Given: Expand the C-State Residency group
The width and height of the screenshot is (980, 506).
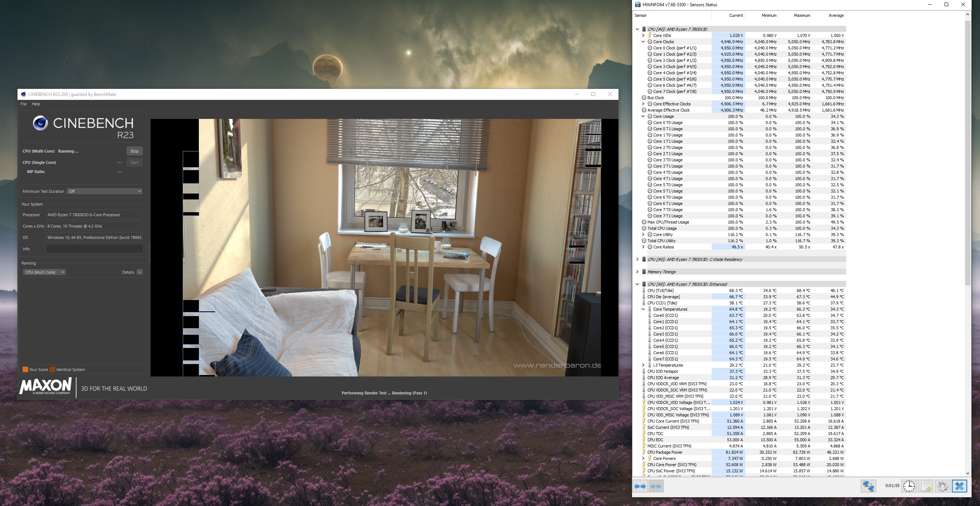Looking at the screenshot, I should [637, 259].
